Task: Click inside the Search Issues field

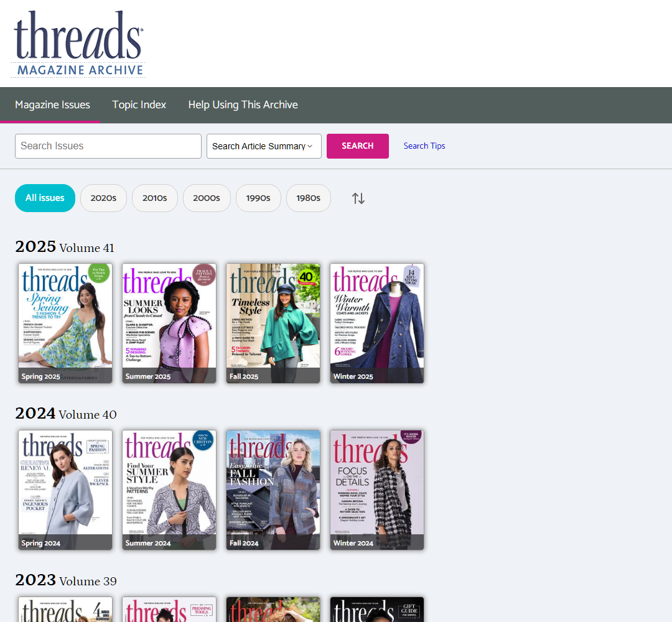Action: [108, 146]
